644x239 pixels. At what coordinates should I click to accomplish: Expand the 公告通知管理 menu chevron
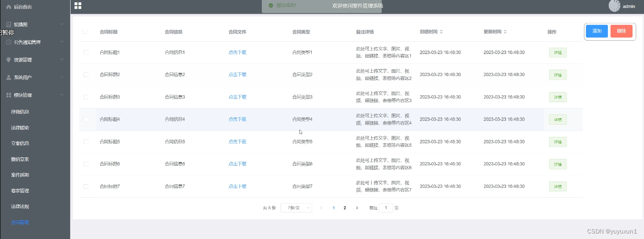coord(62,42)
